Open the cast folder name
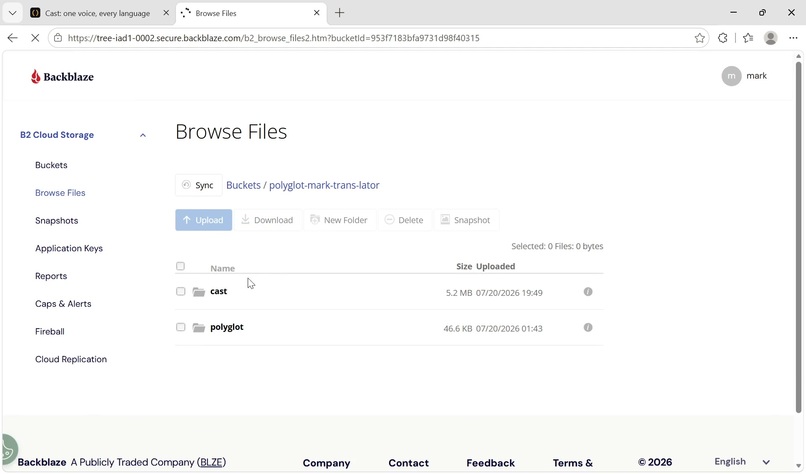This screenshot has width=806, height=474. pyautogui.click(x=218, y=291)
